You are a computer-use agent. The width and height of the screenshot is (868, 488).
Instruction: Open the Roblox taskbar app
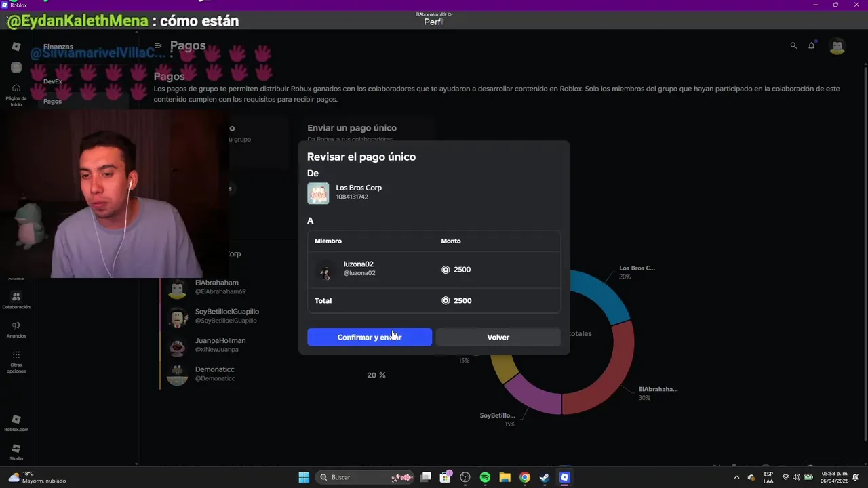point(564,477)
